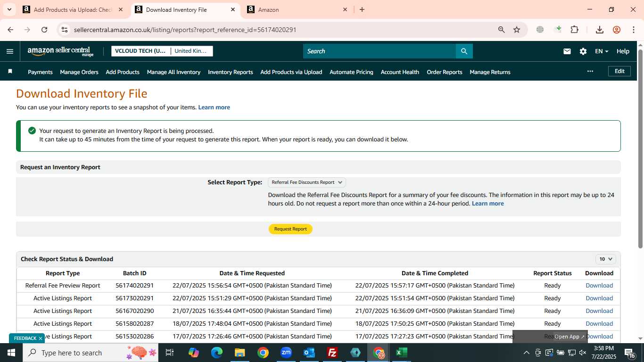Click in the Seller Central search field
The width and height of the screenshot is (644, 362).
coord(380,51)
